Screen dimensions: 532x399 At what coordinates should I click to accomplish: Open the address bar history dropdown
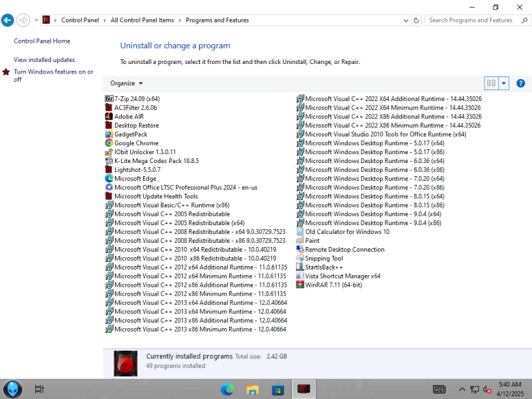[406, 21]
